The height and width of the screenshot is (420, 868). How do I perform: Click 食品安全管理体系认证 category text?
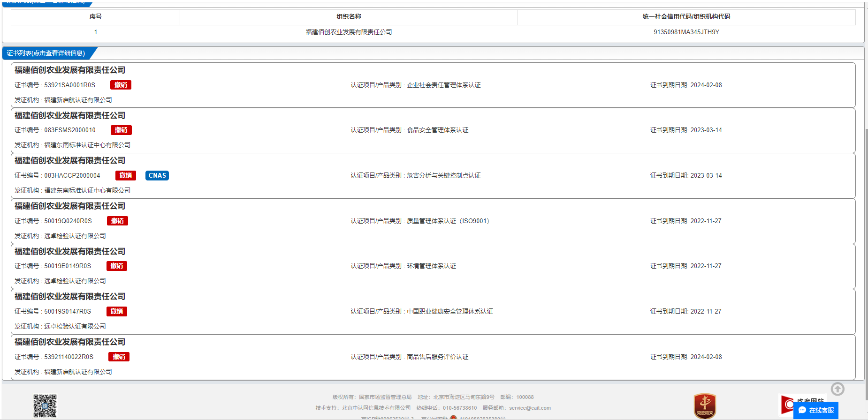tap(438, 130)
